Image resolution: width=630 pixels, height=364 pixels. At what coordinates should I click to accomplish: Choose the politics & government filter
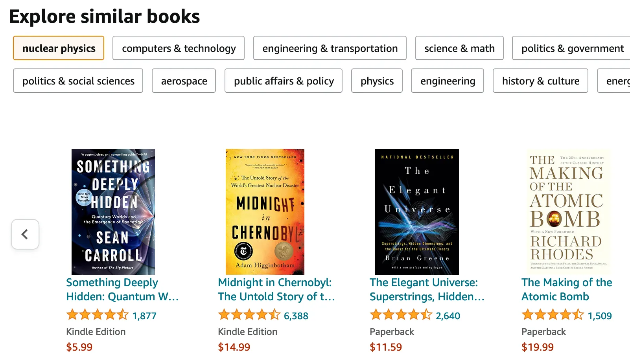coord(572,48)
